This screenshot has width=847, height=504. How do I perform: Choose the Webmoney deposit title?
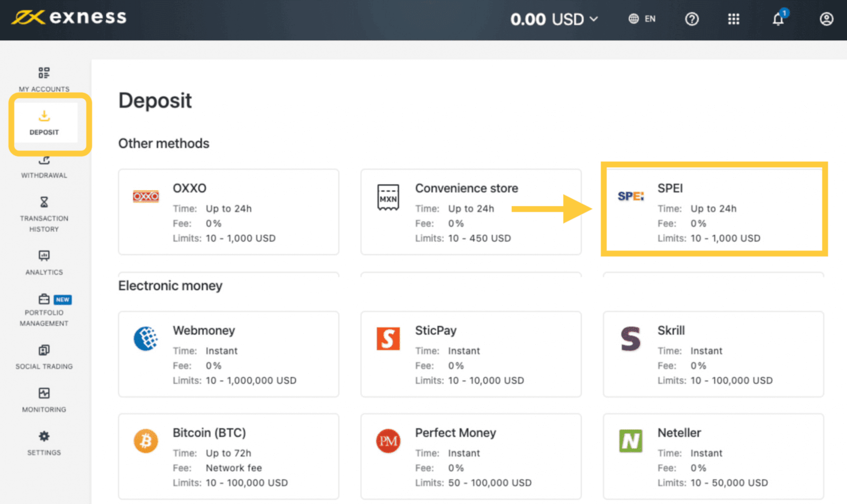point(204,331)
